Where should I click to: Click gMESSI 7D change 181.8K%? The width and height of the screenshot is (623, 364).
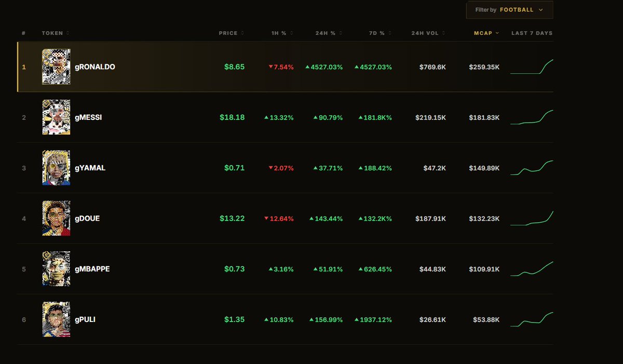375,118
